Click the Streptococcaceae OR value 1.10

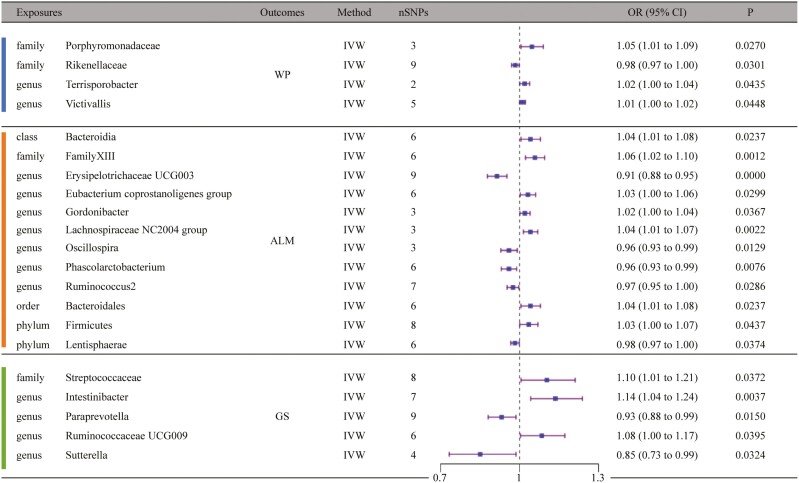(626, 378)
